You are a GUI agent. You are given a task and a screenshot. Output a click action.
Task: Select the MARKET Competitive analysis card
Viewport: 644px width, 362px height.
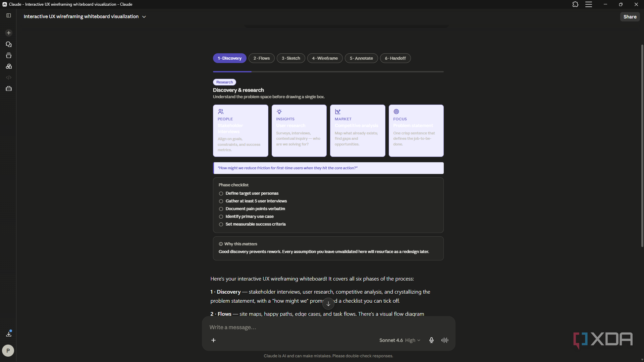click(x=358, y=131)
